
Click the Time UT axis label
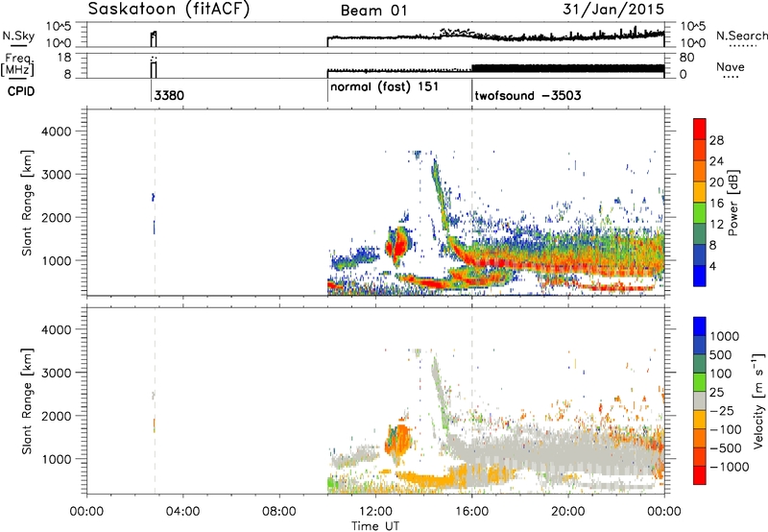point(375,526)
